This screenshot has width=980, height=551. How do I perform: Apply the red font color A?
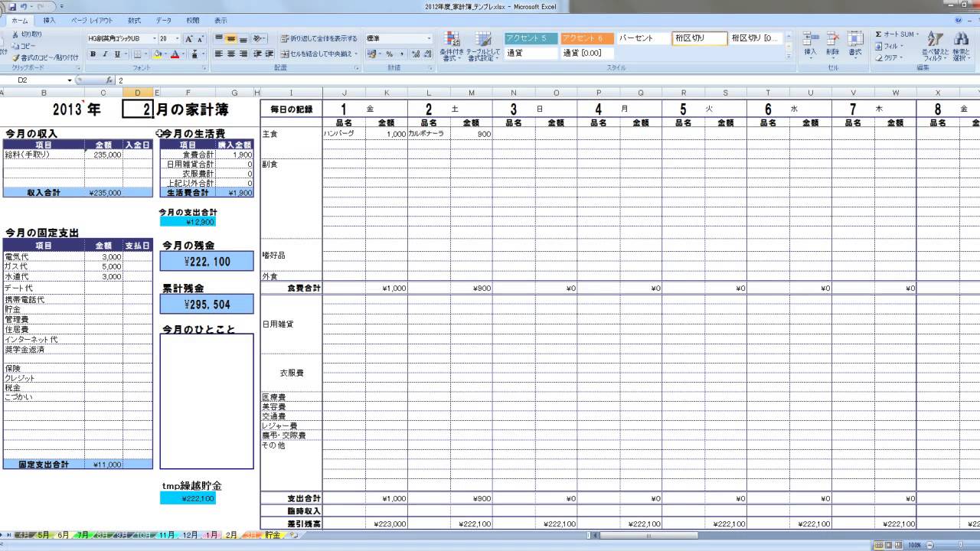click(x=175, y=54)
